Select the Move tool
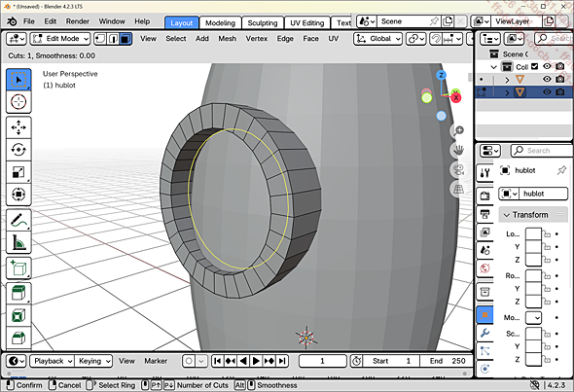 point(18,127)
